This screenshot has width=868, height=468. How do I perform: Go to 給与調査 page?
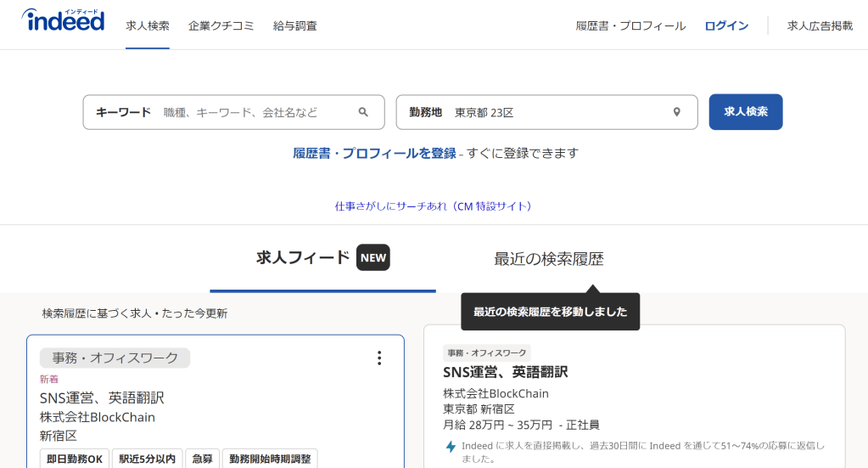tap(295, 25)
